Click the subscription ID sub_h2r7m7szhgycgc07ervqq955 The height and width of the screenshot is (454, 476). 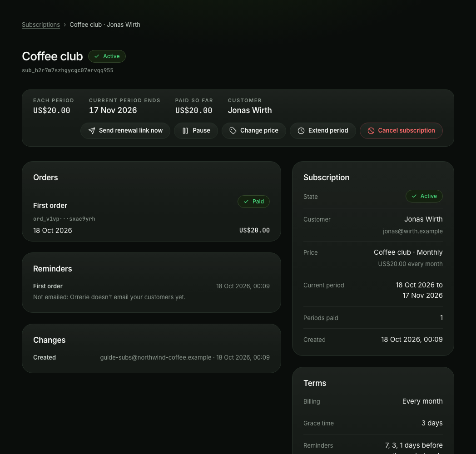tap(67, 70)
